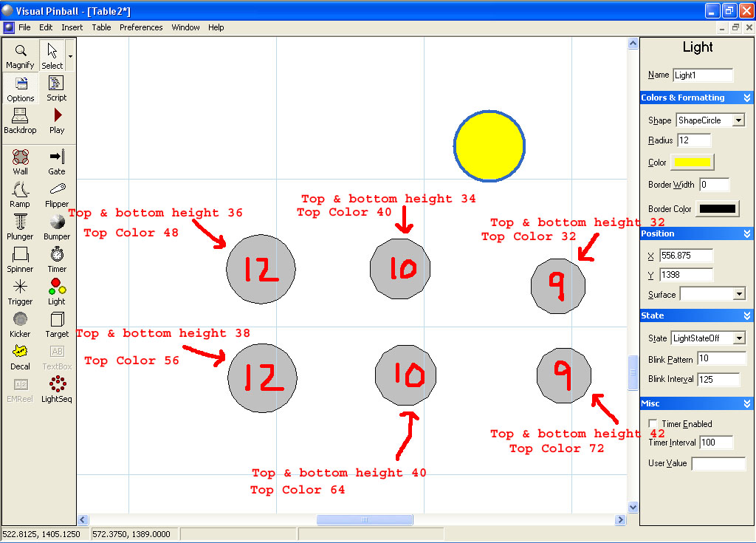Select the Flipper tool
The height and width of the screenshot is (543, 756).
[57, 194]
